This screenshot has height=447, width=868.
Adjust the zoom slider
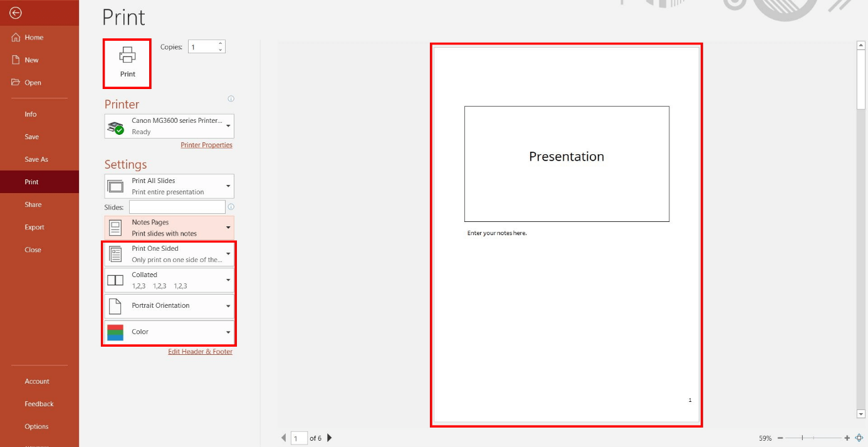(x=803, y=438)
